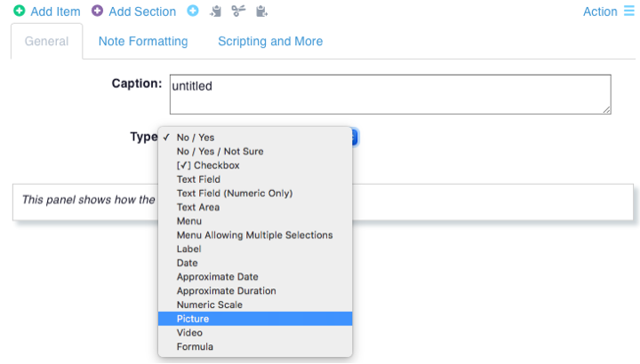
Task: Switch to the Note Formatting tab
Action: [143, 42]
